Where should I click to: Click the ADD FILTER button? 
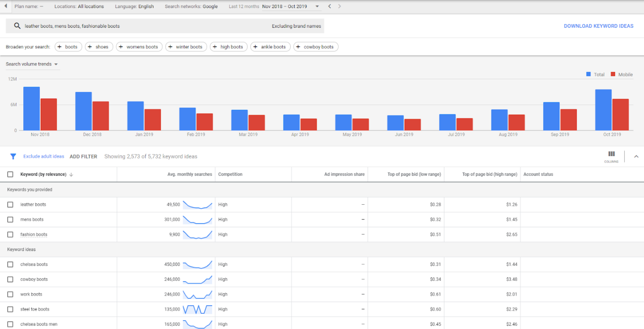pyautogui.click(x=83, y=156)
